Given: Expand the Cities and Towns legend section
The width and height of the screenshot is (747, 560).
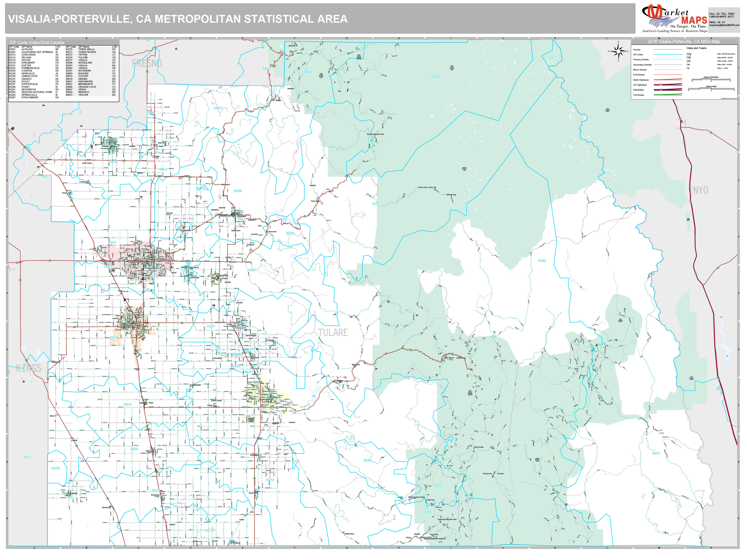Looking at the screenshot, I should [x=696, y=48].
